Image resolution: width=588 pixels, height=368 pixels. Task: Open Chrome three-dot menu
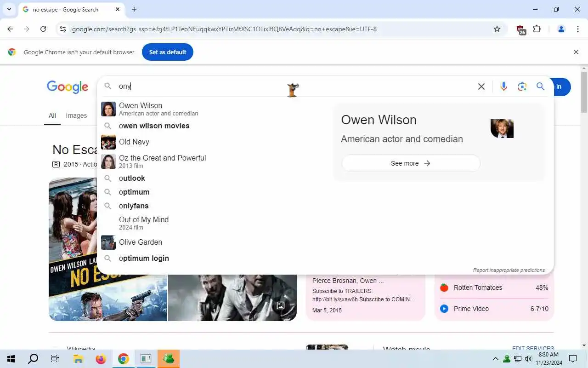point(578,29)
